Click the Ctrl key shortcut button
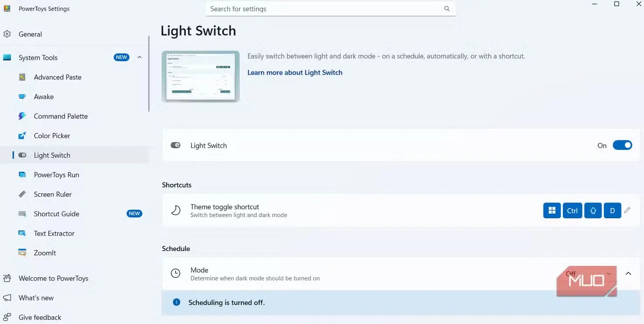 572,210
